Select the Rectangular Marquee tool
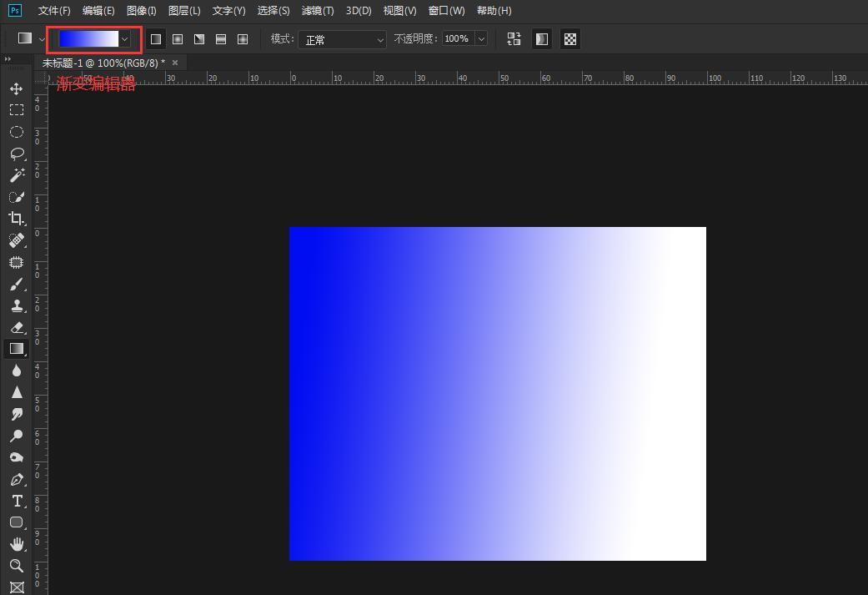The width and height of the screenshot is (868, 595). (17, 109)
